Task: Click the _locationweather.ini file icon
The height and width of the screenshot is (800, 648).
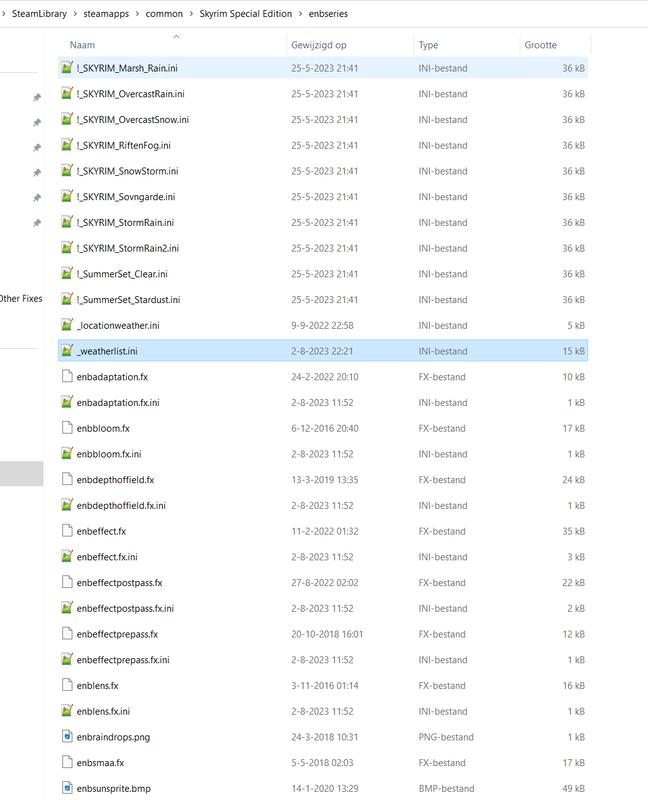Action: [67, 324]
